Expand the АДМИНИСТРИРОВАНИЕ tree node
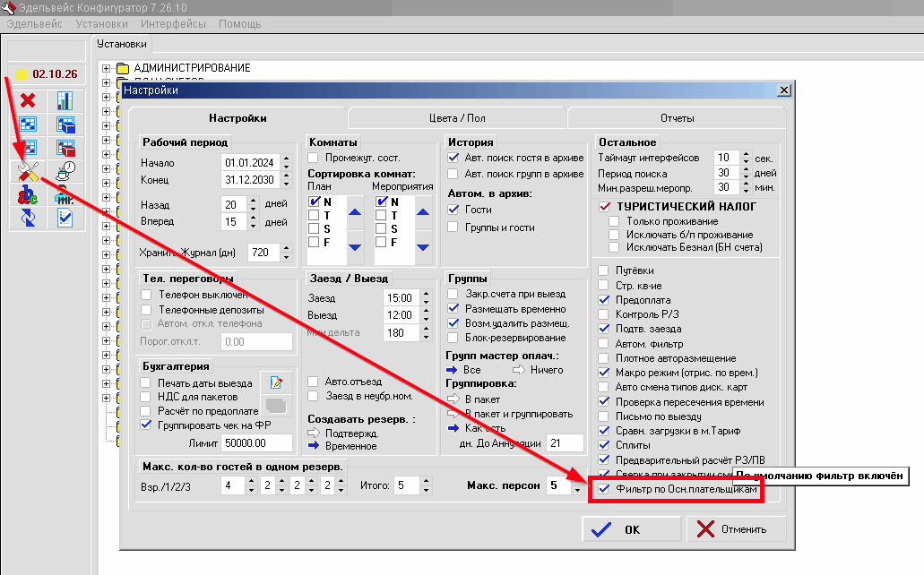This screenshot has height=575, width=924. pos(106,68)
